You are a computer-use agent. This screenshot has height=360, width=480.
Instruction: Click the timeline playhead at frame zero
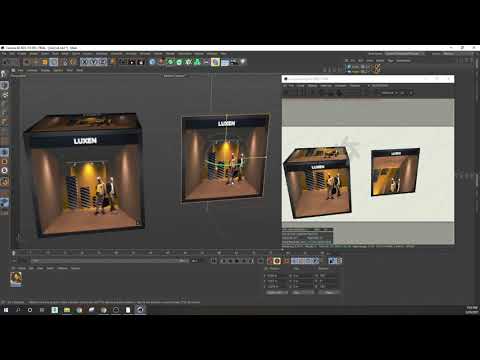coord(14,253)
